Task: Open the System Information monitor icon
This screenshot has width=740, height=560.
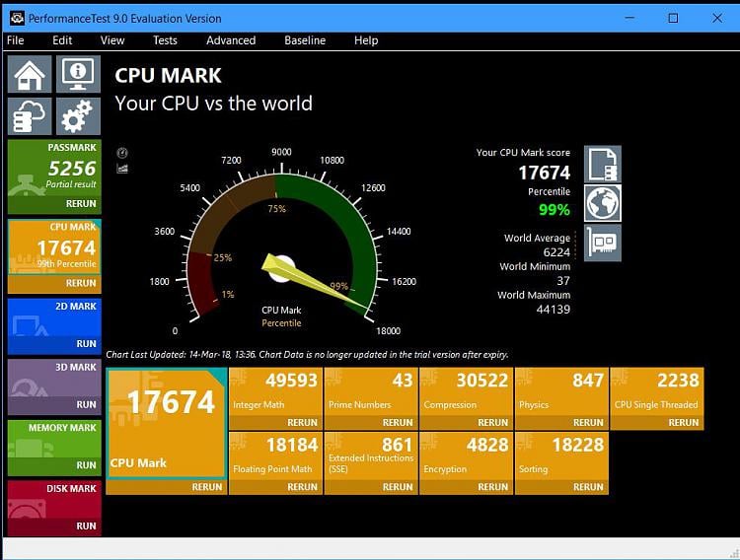Action: click(78, 74)
